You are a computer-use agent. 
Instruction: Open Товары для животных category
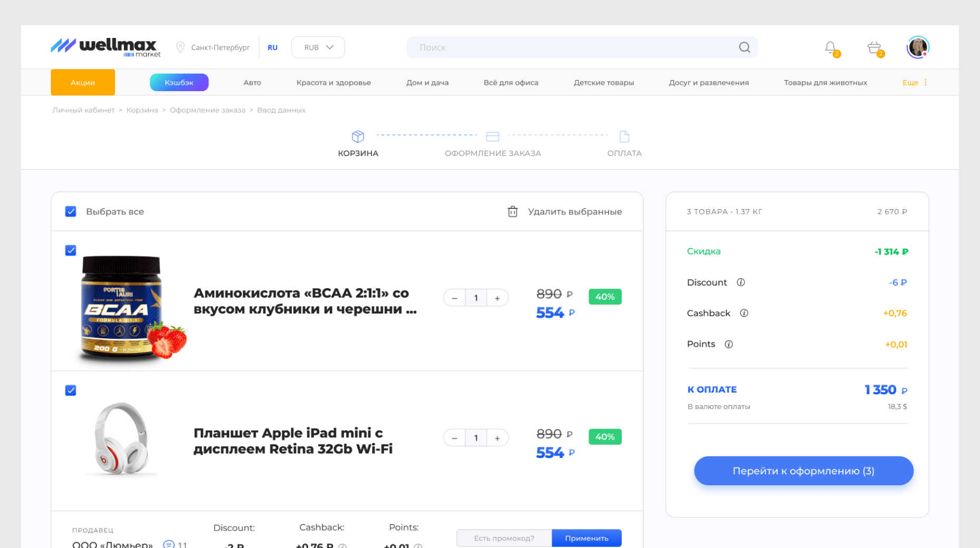pos(826,83)
